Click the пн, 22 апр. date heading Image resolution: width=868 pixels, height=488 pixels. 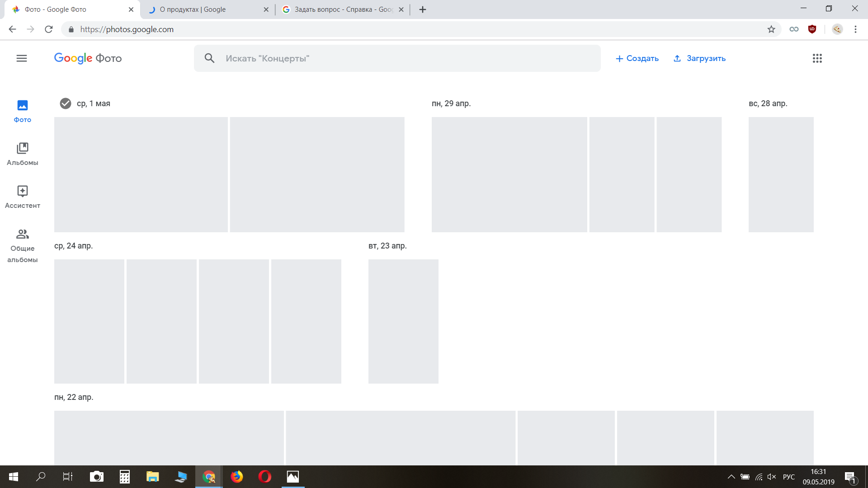click(74, 397)
